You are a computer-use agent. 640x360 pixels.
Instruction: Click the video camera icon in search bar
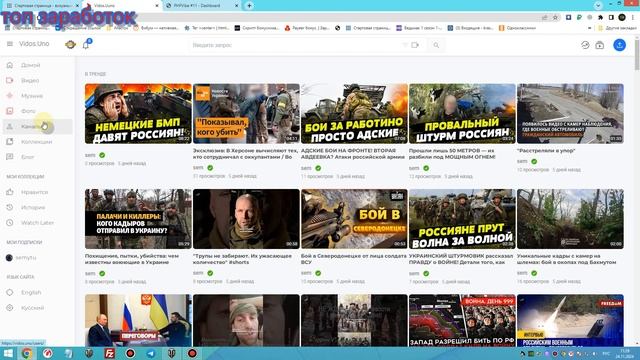[x=415, y=45]
